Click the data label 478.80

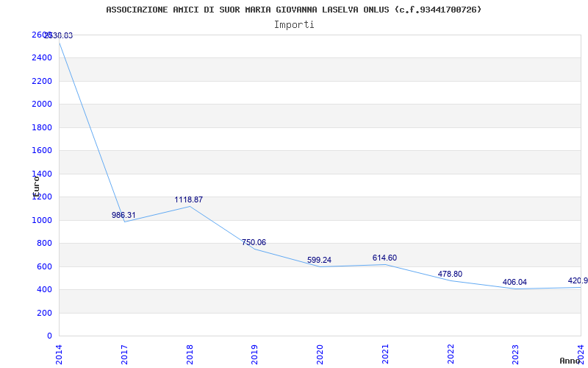click(x=450, y=274)
